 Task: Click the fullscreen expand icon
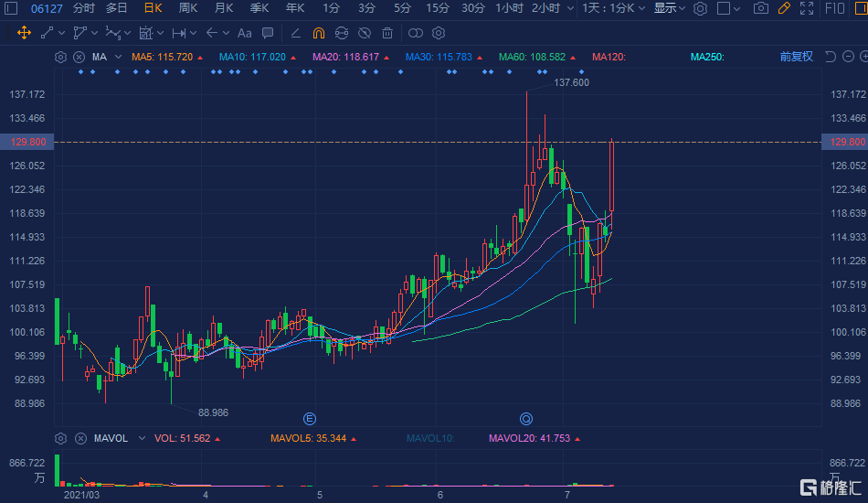click(x=807, y=8)
